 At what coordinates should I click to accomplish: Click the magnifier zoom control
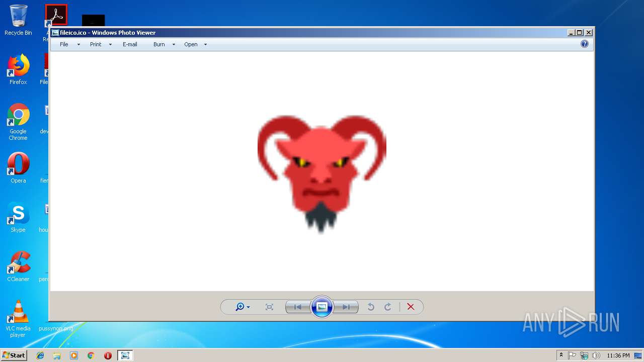click(243, 307)
